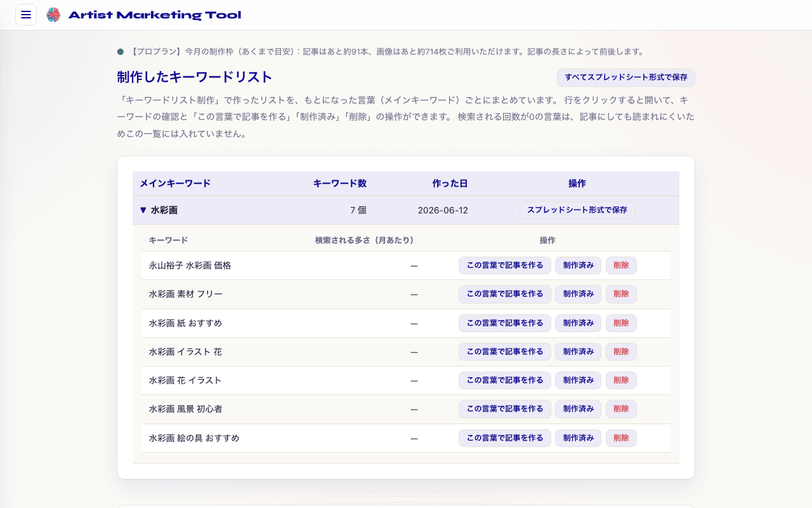Mark 水彩画 素材 フリー as 制作済み
This screenshot has height=508, width=812.
pyautogui.click(x=579, y=294)
